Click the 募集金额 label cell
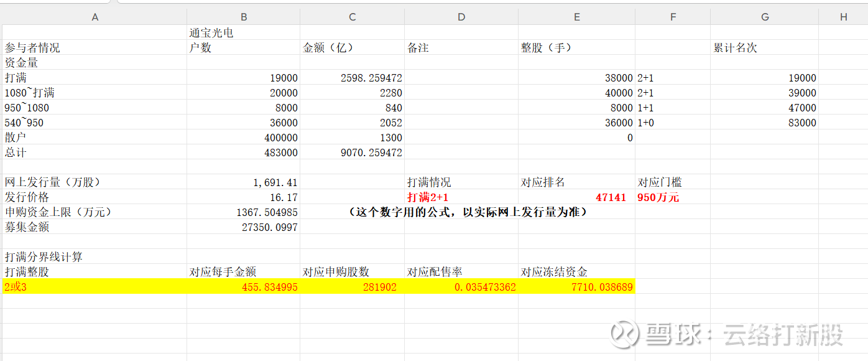The image size is (868, 361). pos(95,227)
